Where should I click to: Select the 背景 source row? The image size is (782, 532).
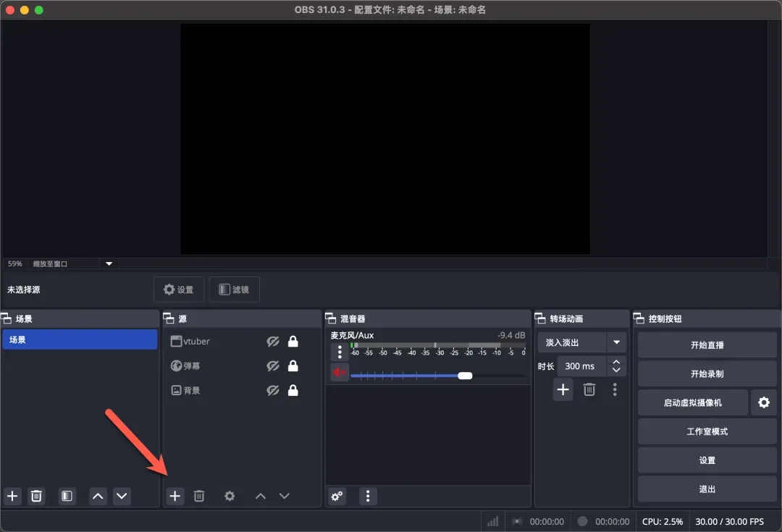tap(242, 390)
